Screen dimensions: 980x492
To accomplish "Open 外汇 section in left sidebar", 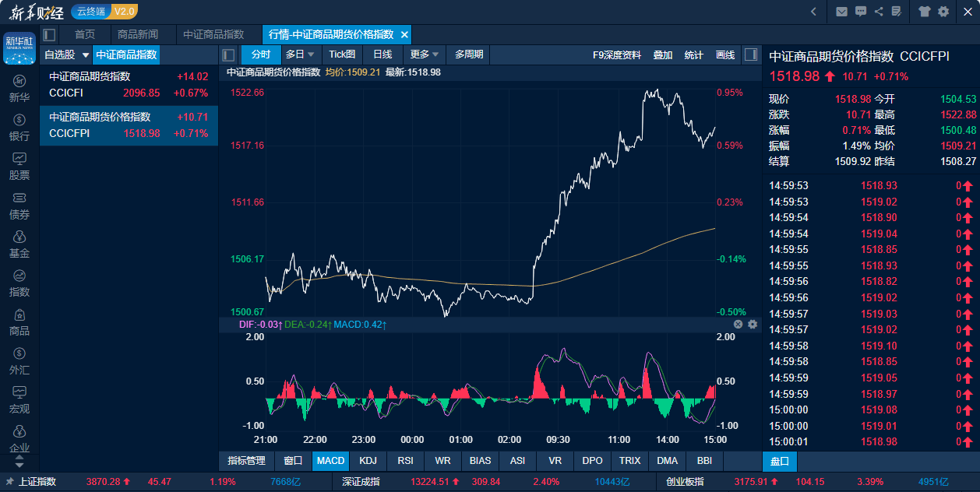I will 19,362.
